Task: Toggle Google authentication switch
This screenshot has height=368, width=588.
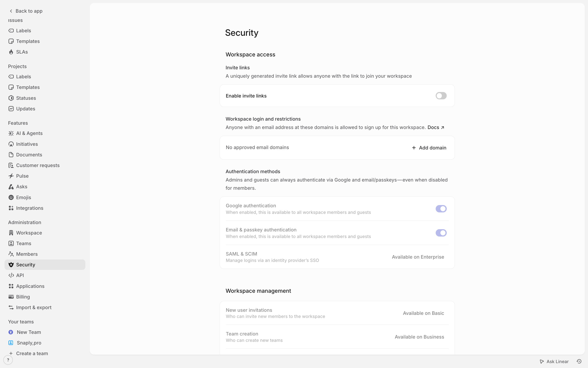Action: 441,209
